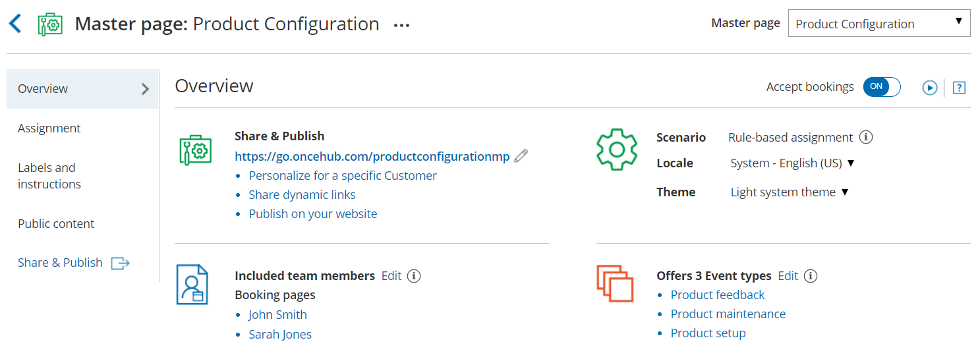
Task: Click the green gear Scenario icon
Action: click(x=616, y=150)
